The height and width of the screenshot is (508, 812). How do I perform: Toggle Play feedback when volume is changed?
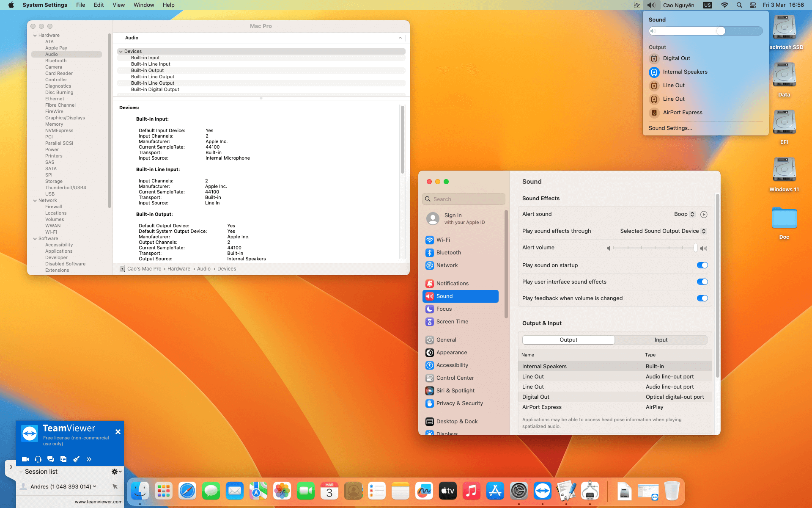[x=702, y=298]
